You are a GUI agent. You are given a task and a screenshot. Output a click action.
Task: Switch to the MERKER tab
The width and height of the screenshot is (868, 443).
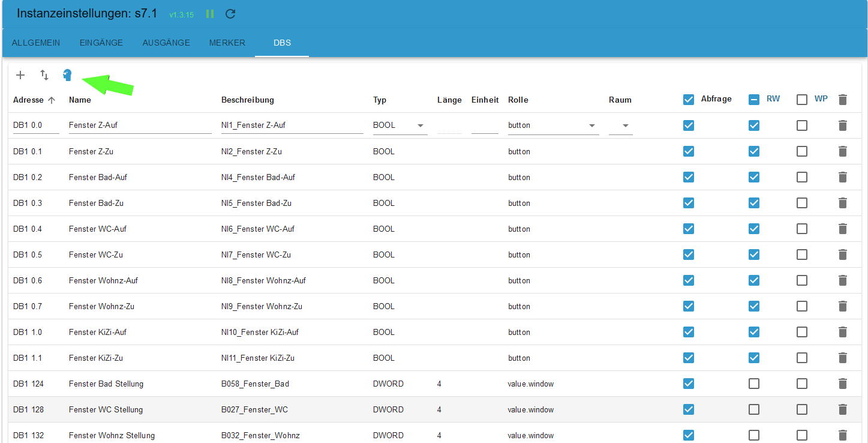(227, 43)
